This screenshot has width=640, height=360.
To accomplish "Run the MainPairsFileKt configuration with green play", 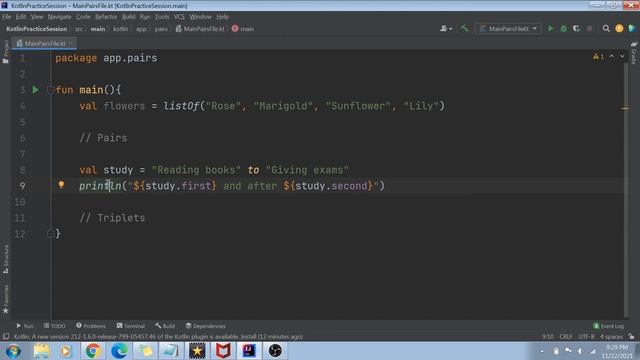I will click(551, 29).
